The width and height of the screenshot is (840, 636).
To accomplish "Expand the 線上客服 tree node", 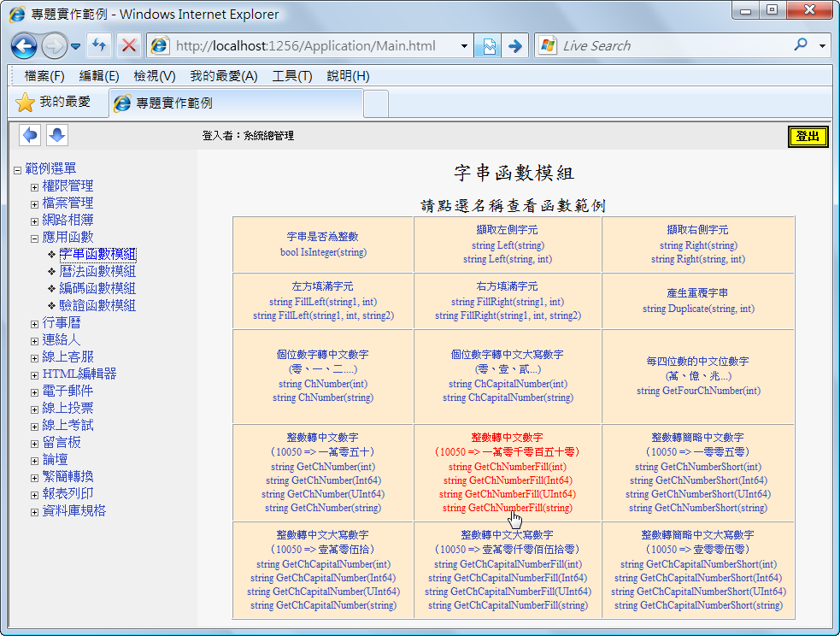I will tap(34, 358).
